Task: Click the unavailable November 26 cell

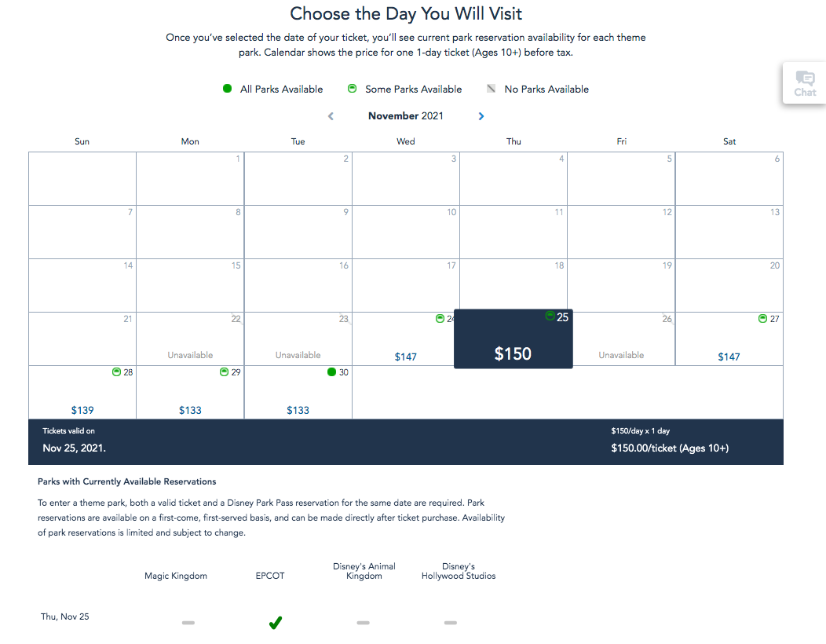Action: point(621,339)
